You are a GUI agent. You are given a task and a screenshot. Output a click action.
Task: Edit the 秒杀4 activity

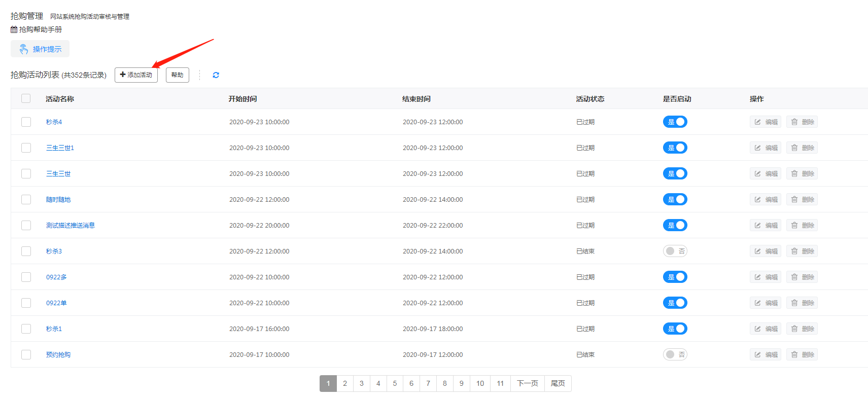pyautogui.click(x=766, y=122)
